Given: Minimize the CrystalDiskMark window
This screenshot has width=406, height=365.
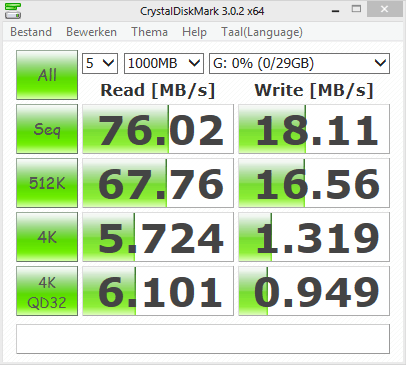Looking at the screenshot, I should [336, 10].
